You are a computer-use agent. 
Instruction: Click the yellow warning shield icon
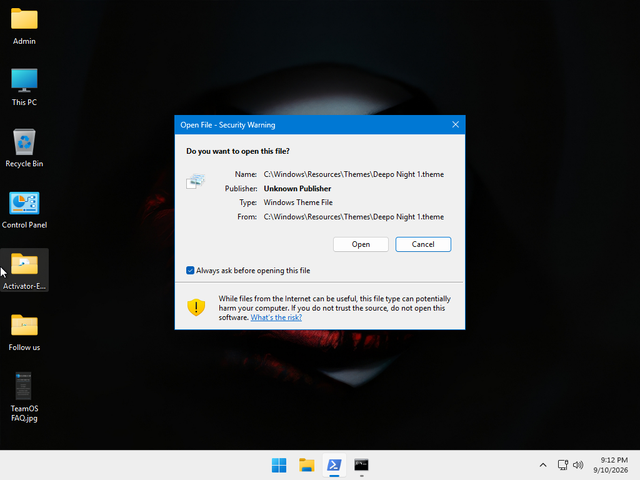(x=196, y=307)
